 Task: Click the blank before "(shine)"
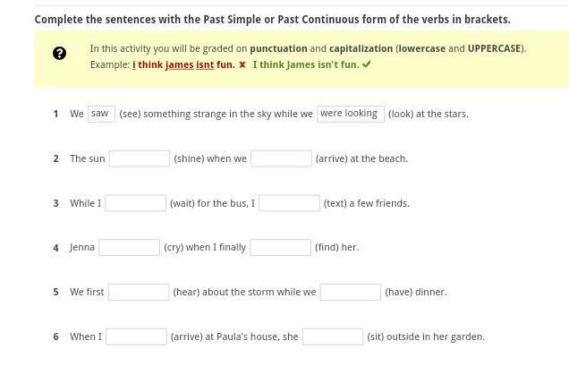(140, 158)
